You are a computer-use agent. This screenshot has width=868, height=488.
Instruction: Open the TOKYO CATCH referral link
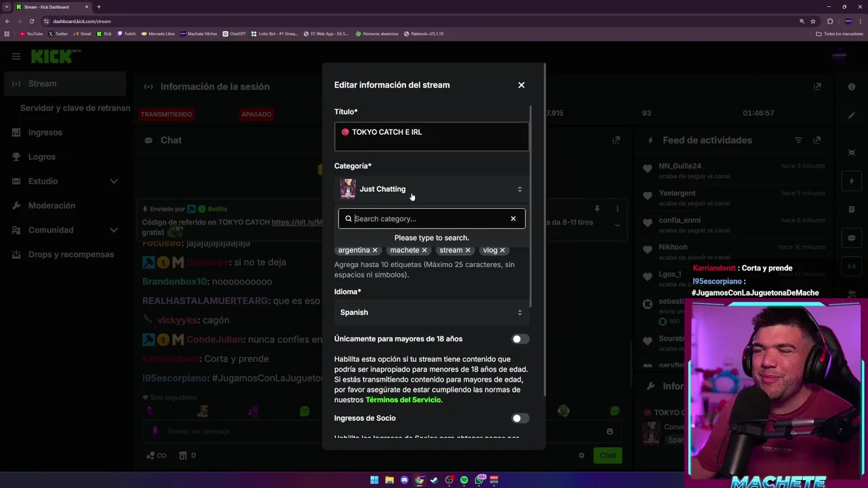click(x=298, y=222)
